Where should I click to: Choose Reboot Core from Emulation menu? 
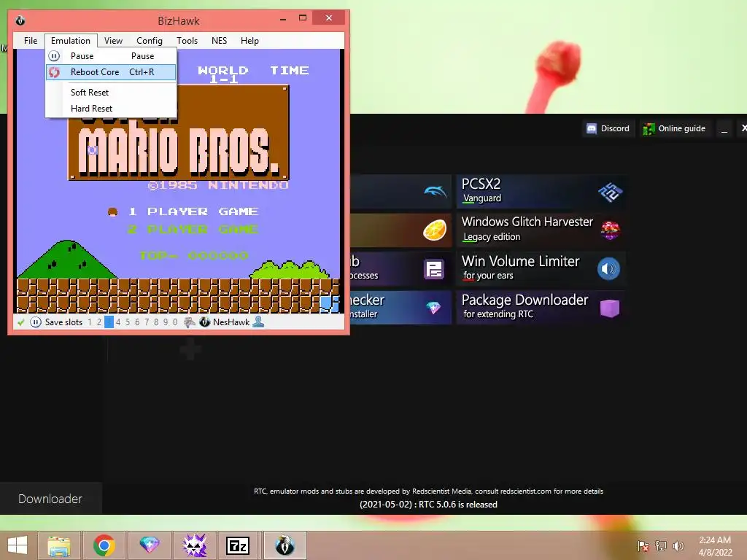click(x=111, y=72)
